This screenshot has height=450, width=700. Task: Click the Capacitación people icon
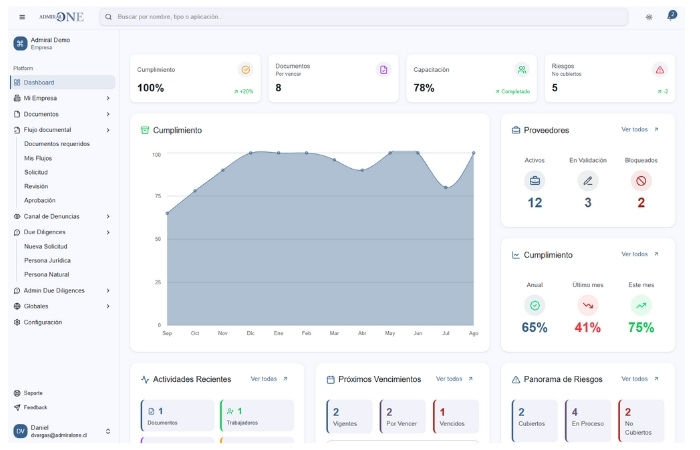tap(521, 70)
